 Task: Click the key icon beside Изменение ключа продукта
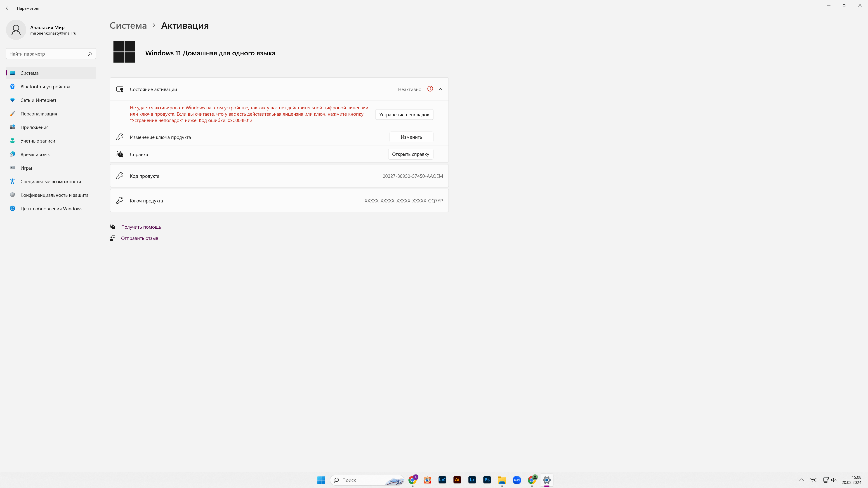[120, 137]
